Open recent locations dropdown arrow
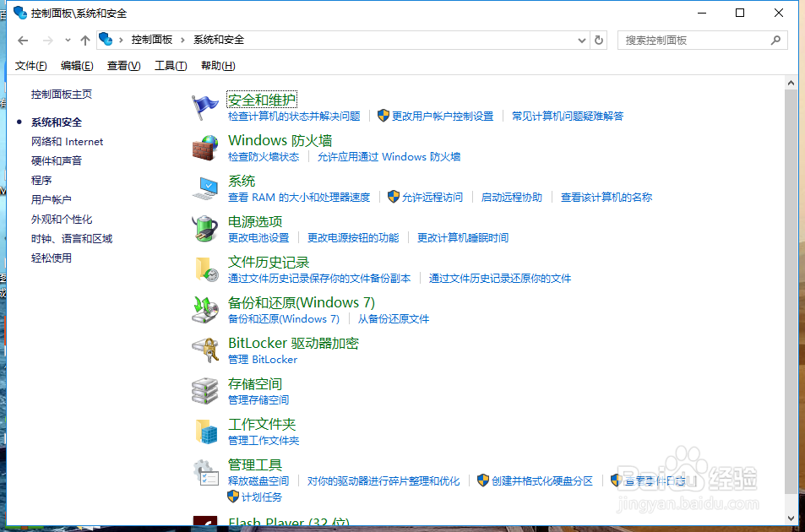This screenshot has width=805, height=532. coord(68,40)
